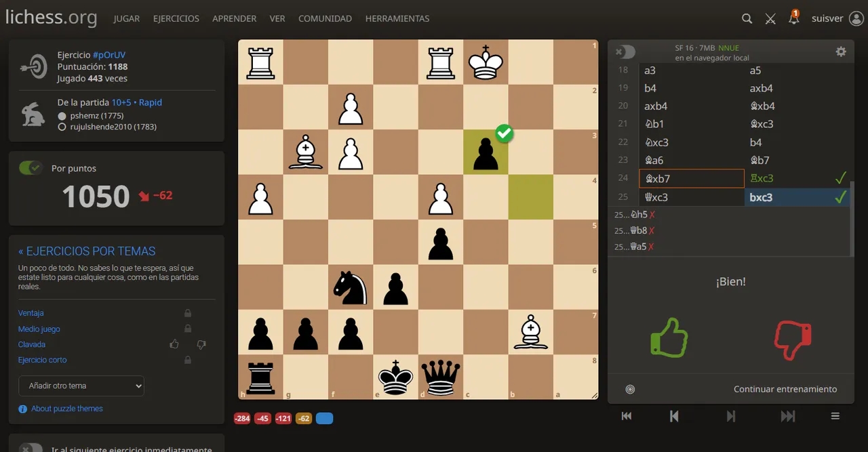Select move 24 ♗xb7 in move list
868x452 pixels.
pos(692,179)
